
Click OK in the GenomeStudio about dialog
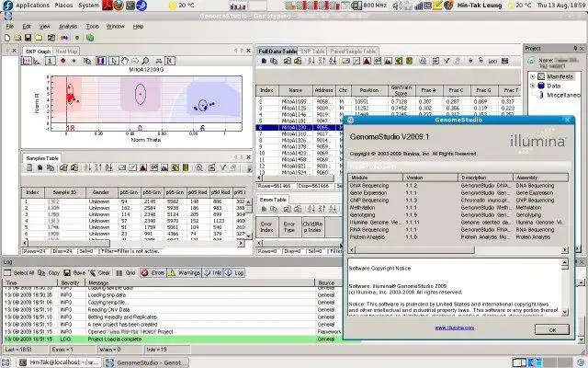click(x=552, y=330)
